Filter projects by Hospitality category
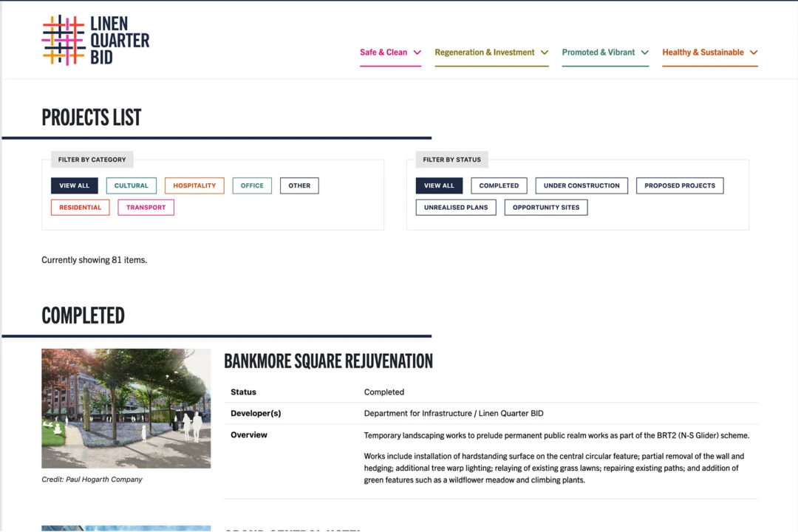Screen dimensions: 798x532 [x=194, y=185]
